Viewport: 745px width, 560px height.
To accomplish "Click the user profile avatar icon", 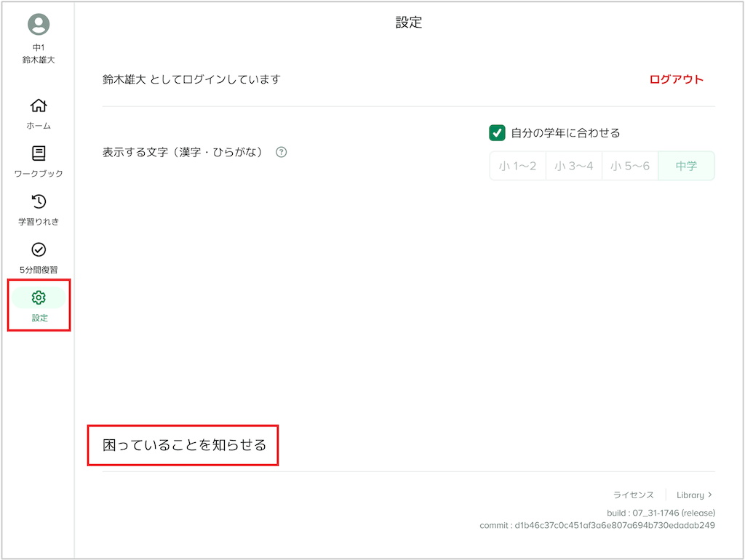I will click(39, 24).
